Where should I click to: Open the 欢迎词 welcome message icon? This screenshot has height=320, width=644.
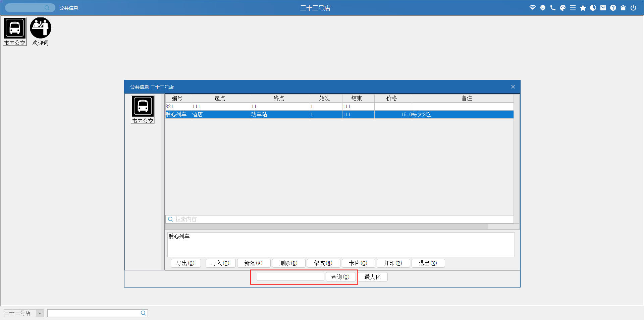pos(40,32)
